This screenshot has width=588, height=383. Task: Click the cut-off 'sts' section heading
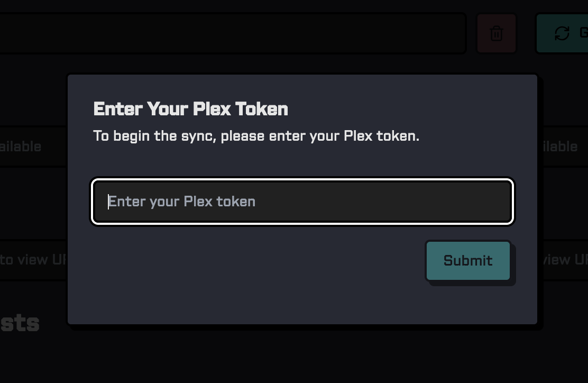click(x=20, y=323)
